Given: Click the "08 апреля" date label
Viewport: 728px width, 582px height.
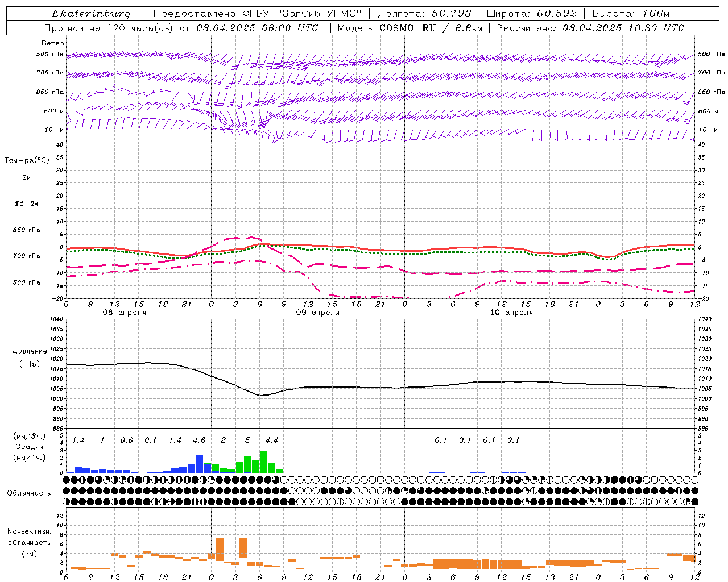Looking at the screenshot, I should pos(124,313).
